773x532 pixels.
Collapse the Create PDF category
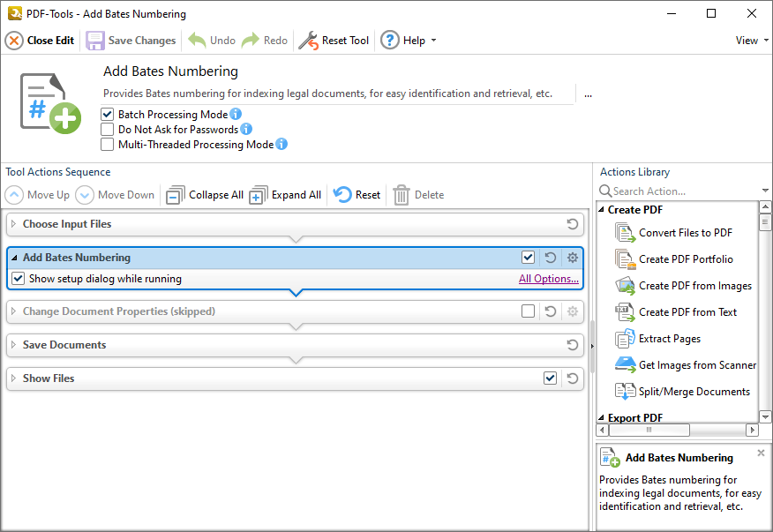tap(602, 209)
